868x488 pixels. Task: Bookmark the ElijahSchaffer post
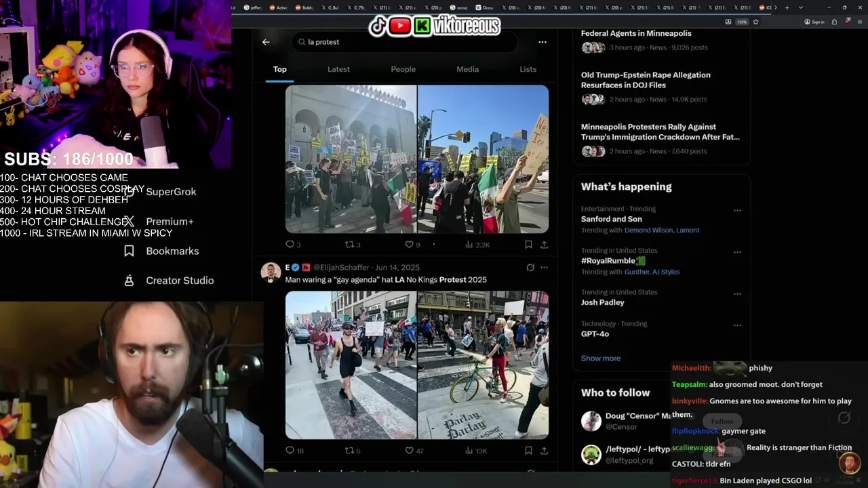pyautogui.click(x=528, y=451)
